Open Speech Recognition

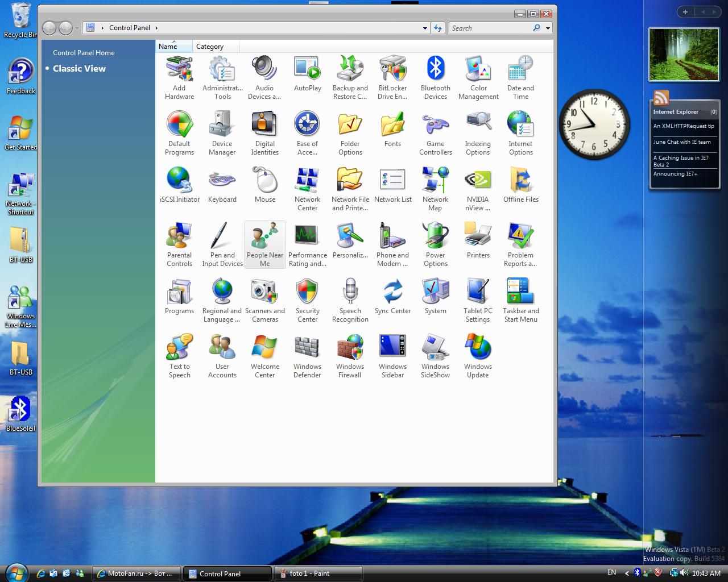click(x=350, y=301)
